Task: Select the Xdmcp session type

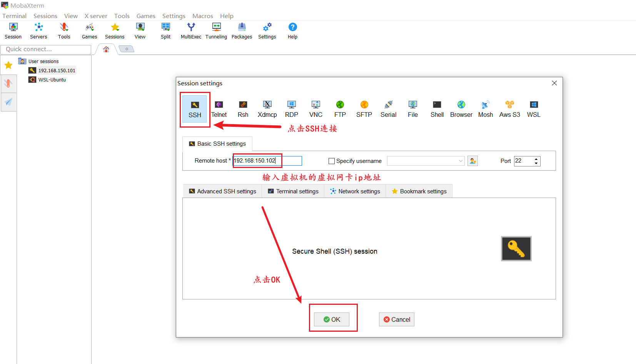Action: coord(267,109)
